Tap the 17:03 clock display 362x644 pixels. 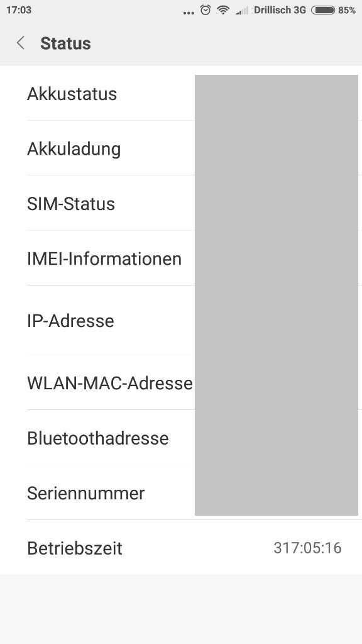[18, 10]
